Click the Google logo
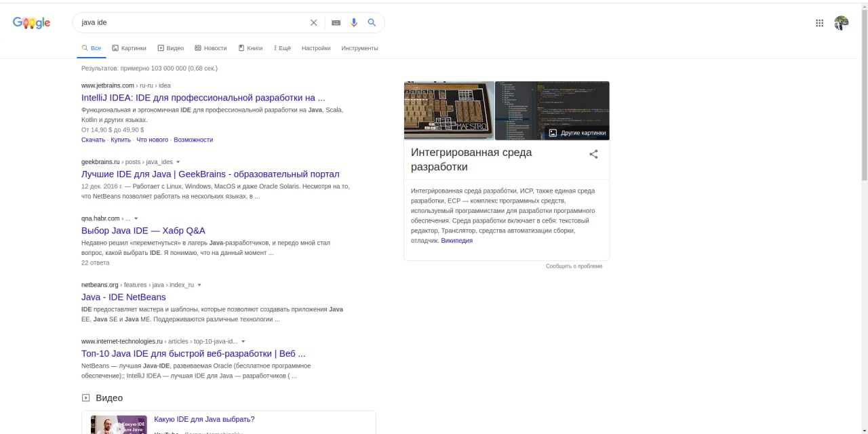 tap(31, 22)
